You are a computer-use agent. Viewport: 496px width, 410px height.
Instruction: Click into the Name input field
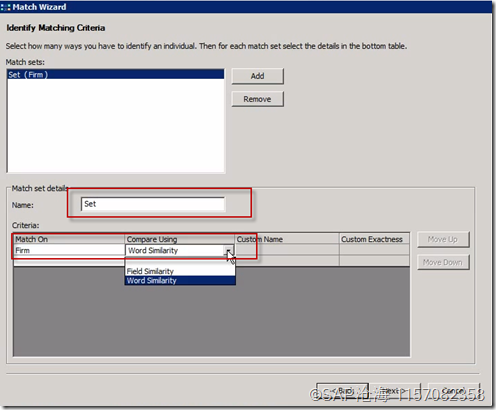pos(153,204)
